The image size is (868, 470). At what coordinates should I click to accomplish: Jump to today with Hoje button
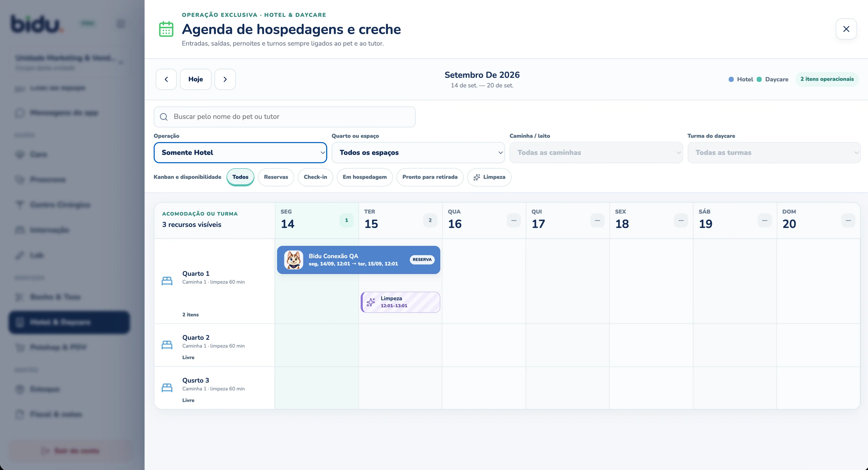[x=196, y=79]
